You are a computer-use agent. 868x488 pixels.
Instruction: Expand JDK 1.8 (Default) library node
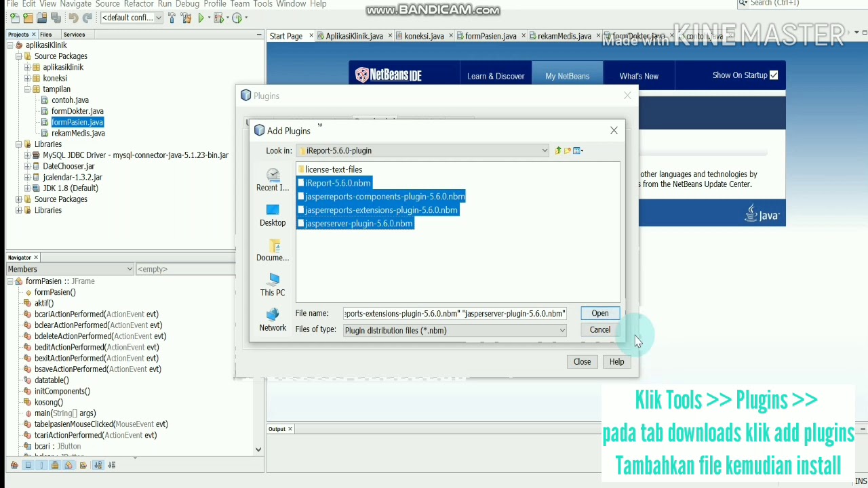click(x=27, y=188)
